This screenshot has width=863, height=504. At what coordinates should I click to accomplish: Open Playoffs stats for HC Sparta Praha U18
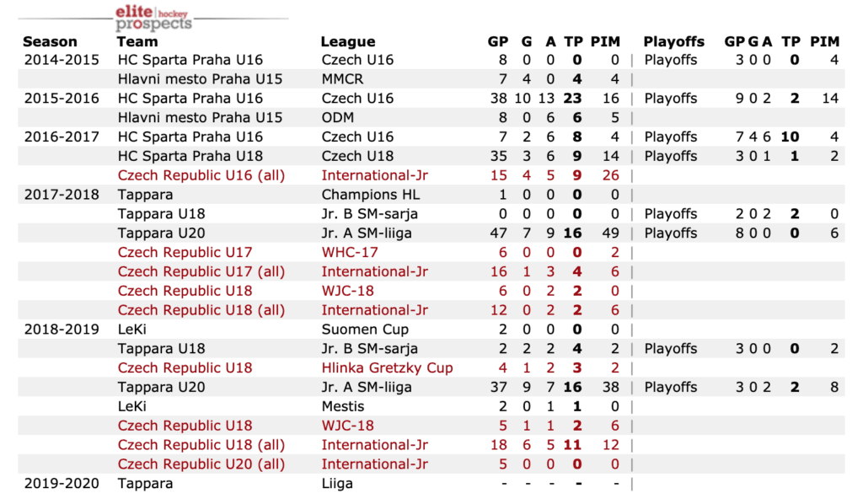point(671,156)
